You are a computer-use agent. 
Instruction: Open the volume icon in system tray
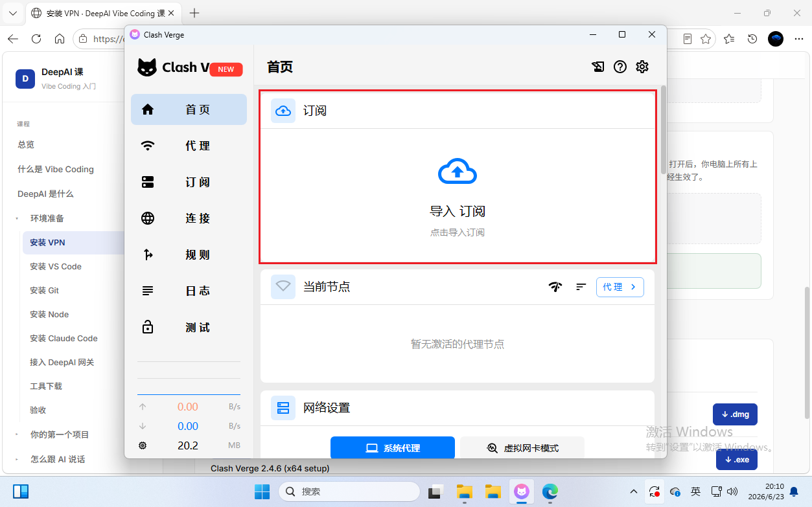click(733, 491)
